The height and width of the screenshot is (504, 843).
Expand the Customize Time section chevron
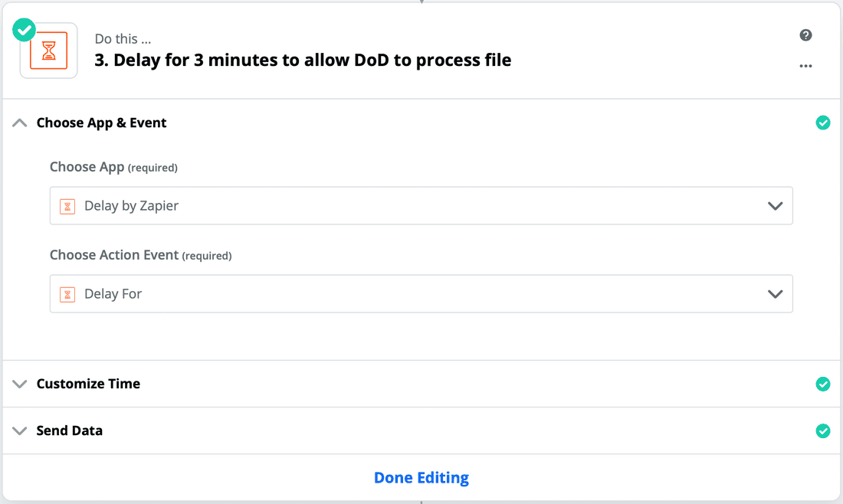[20, 384]
